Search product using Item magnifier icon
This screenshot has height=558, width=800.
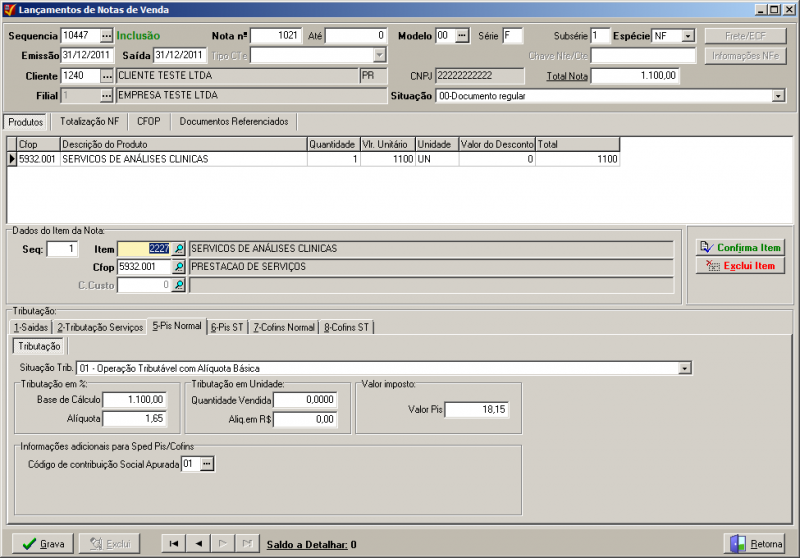pyautogui.click(x=179, y=249)
